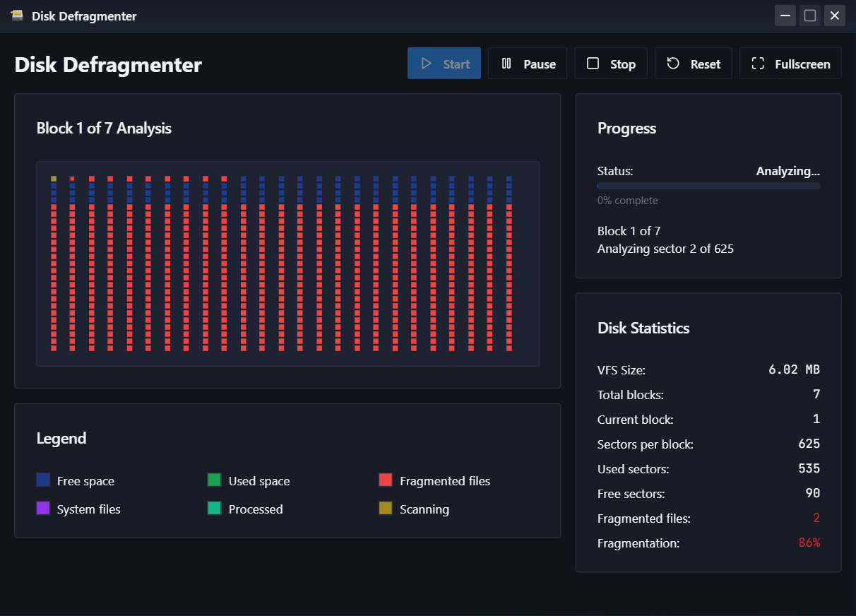This screenshot has width=856, height=616.
Task: Click the "Status:" label
Action: pyautogui.click(x=615, y=171)
